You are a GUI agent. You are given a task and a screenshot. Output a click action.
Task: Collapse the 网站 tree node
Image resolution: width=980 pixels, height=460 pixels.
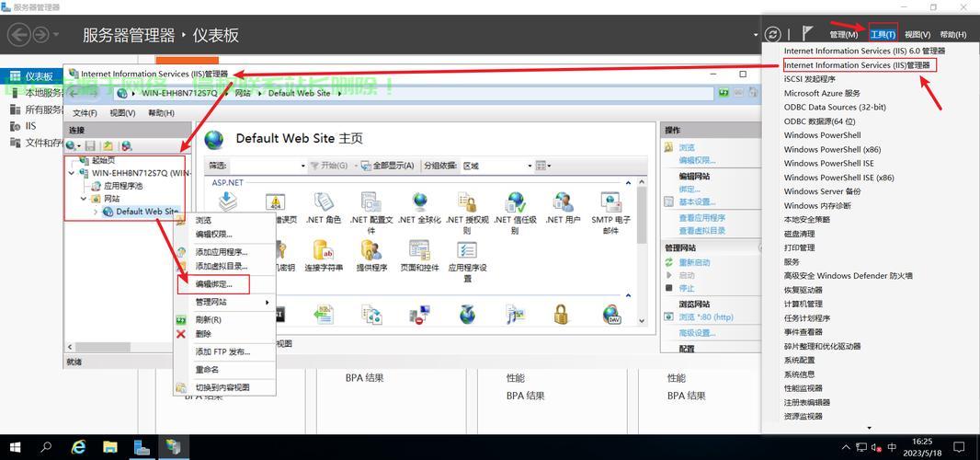coord(84,199)
